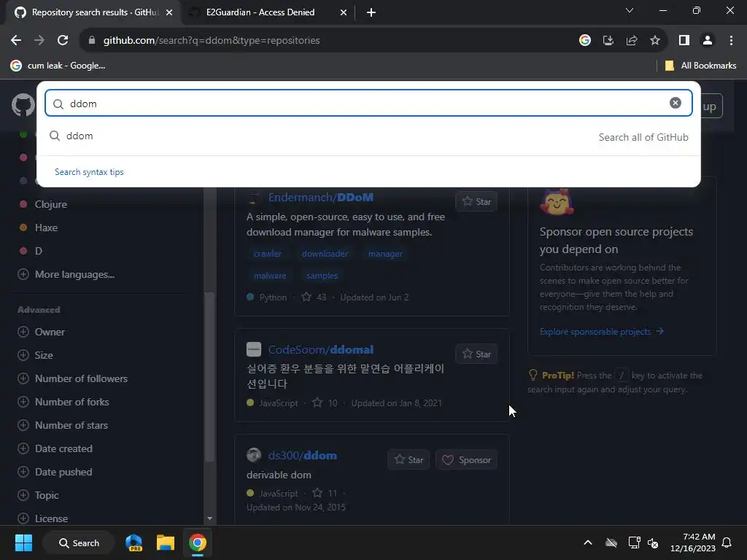The width and height of the screenshot is (747, 560).
Task: Expand the Topic filter
Action: point(38,495)
